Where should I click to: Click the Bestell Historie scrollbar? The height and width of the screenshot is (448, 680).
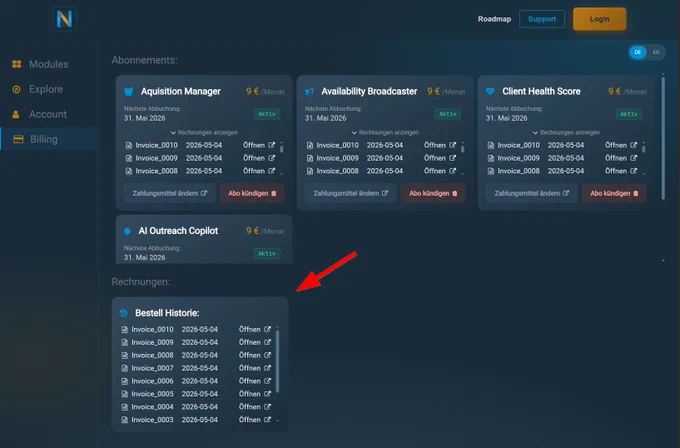click(278, 362)
